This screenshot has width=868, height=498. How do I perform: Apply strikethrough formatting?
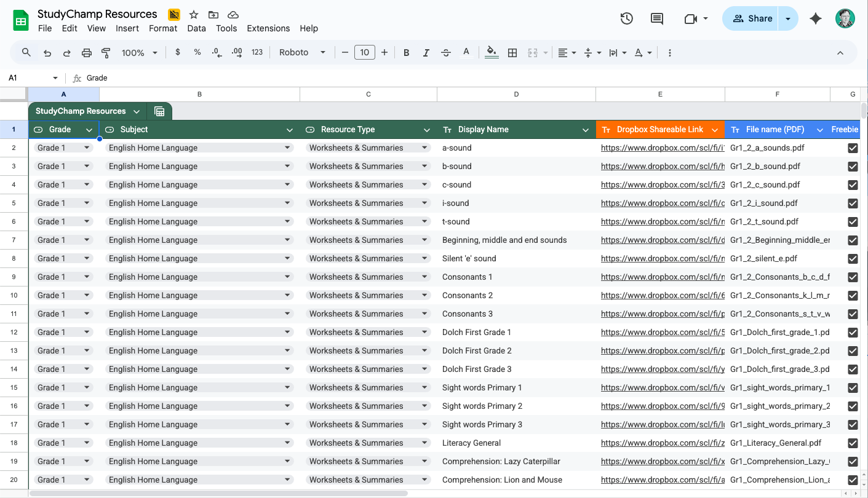click(446, 53)
